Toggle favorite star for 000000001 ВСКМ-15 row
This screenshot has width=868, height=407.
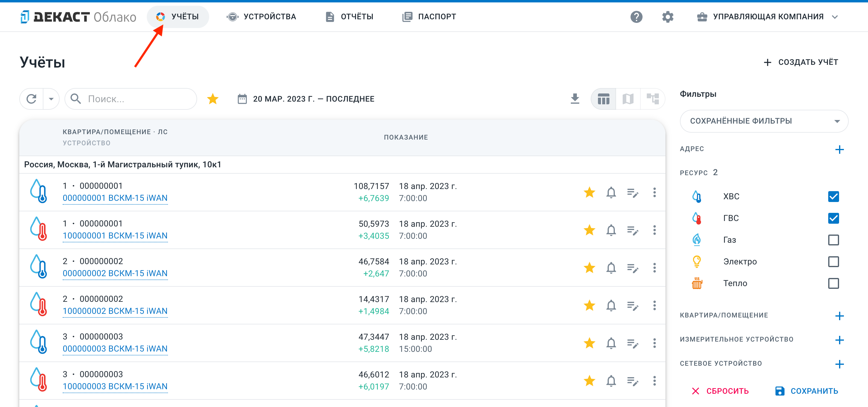[x=589, y=192]
